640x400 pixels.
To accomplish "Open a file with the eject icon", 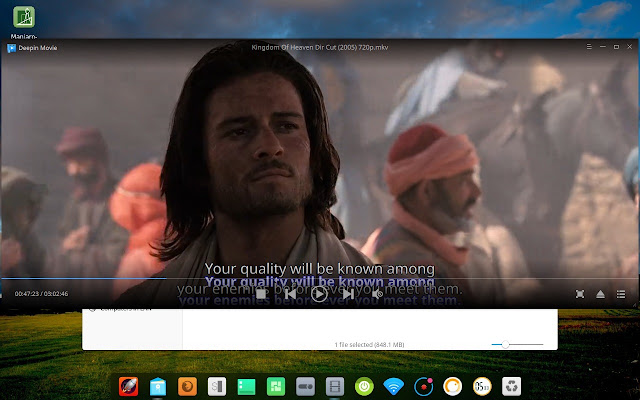I will [600, 294].
